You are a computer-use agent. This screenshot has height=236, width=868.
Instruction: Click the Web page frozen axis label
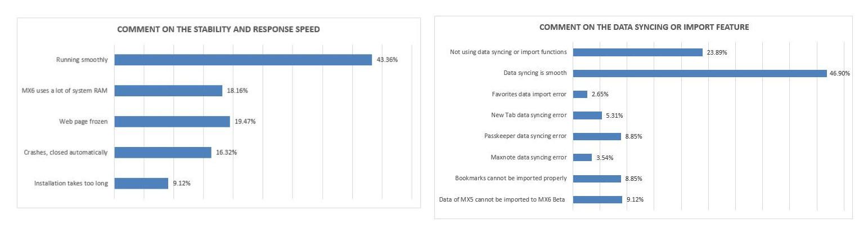83,122
